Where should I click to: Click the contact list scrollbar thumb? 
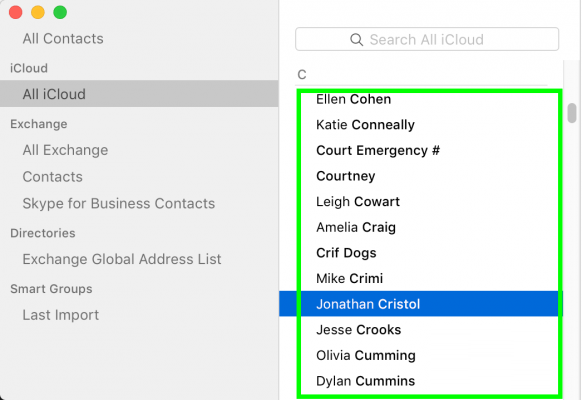tap(572, 113)
